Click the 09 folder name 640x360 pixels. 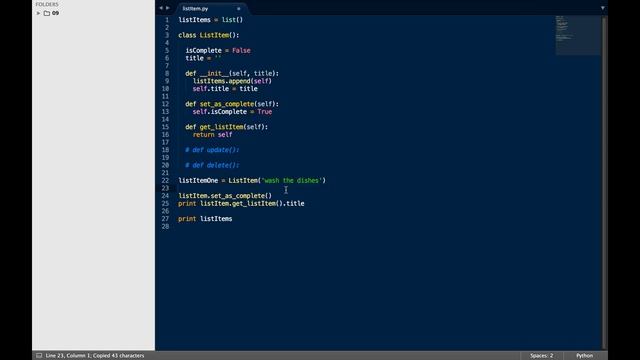pos(56,13)
